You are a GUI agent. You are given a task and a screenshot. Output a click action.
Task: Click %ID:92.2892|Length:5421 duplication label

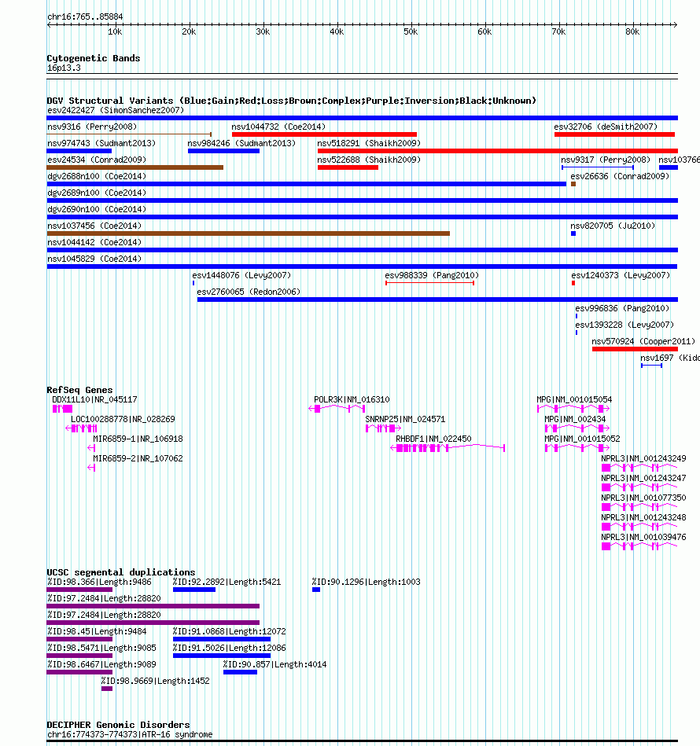click(227, 582)
